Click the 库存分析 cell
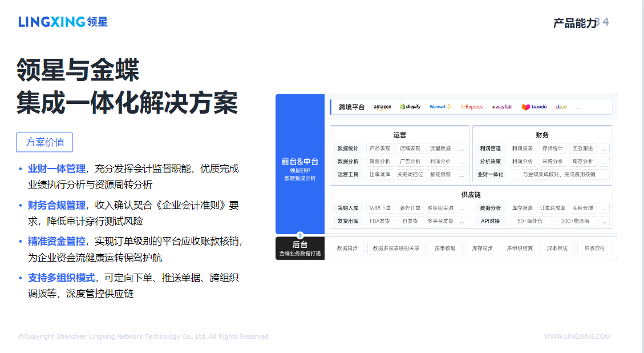Screen dimensions: 644x353 (583, 162)
